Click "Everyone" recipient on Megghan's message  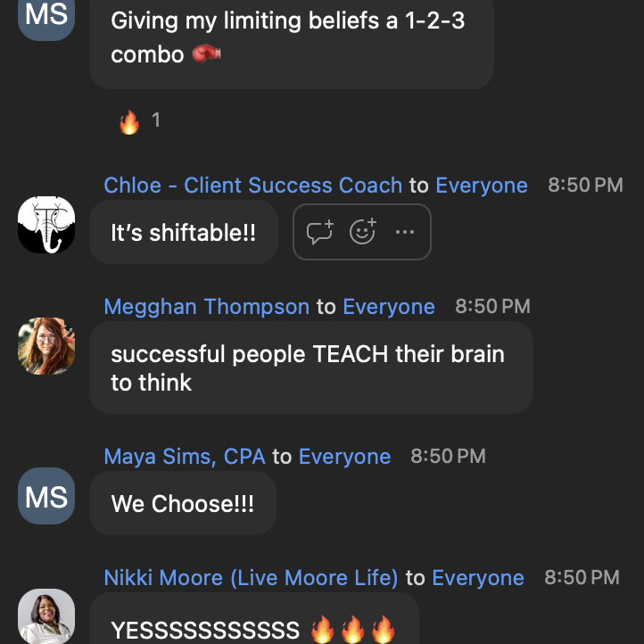coord(389,307)
